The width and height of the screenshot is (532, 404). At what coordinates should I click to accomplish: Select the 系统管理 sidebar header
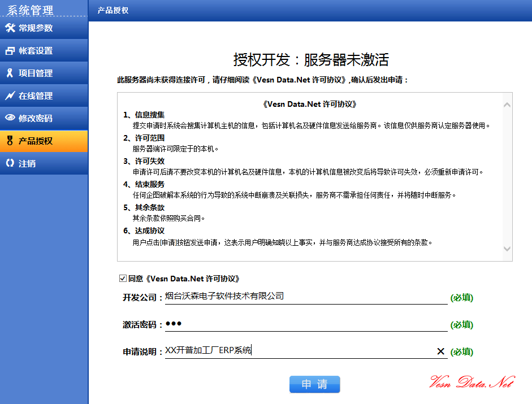point(31,10)
